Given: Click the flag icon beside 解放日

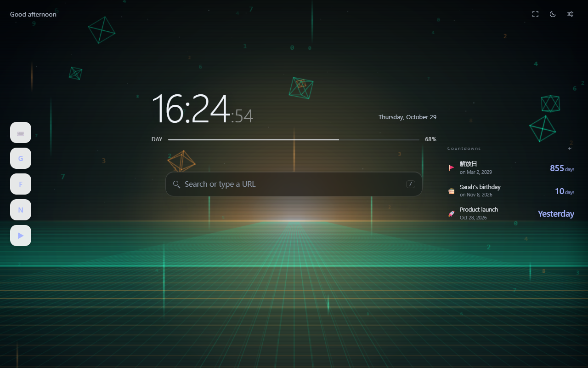Looking at the screenshot, I should click(x=452, y=168).
